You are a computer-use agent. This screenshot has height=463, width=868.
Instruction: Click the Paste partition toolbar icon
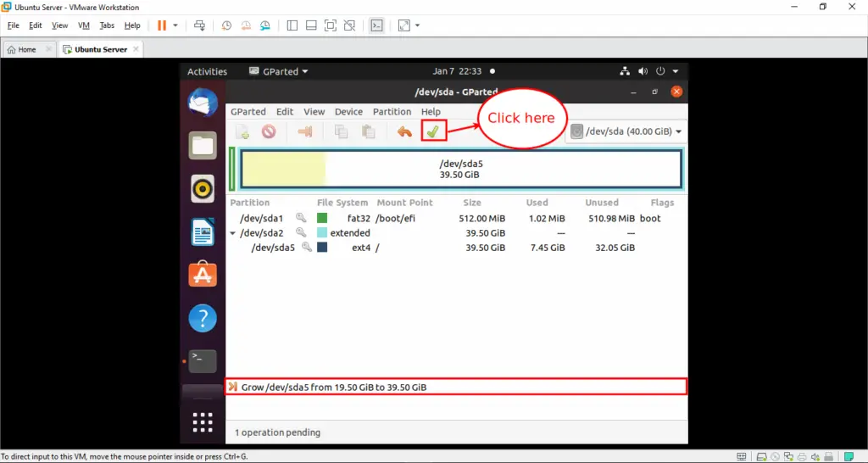[368, 131]
